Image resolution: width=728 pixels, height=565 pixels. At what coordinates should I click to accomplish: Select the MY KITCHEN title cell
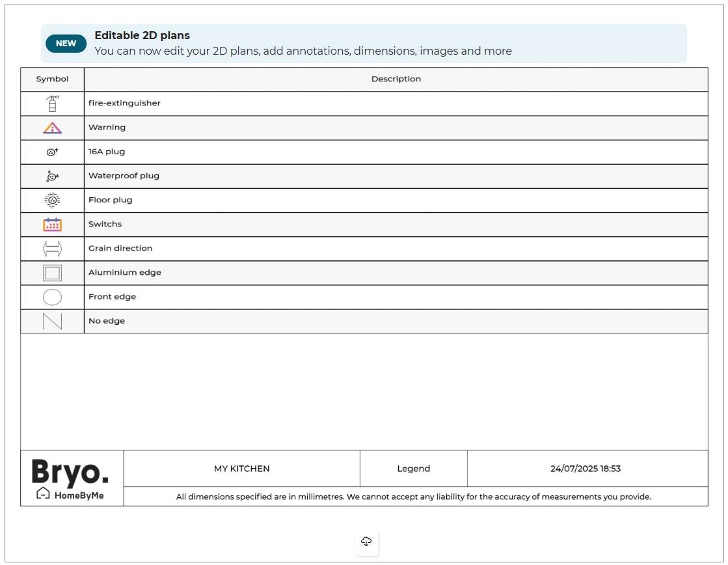point(241,469)
